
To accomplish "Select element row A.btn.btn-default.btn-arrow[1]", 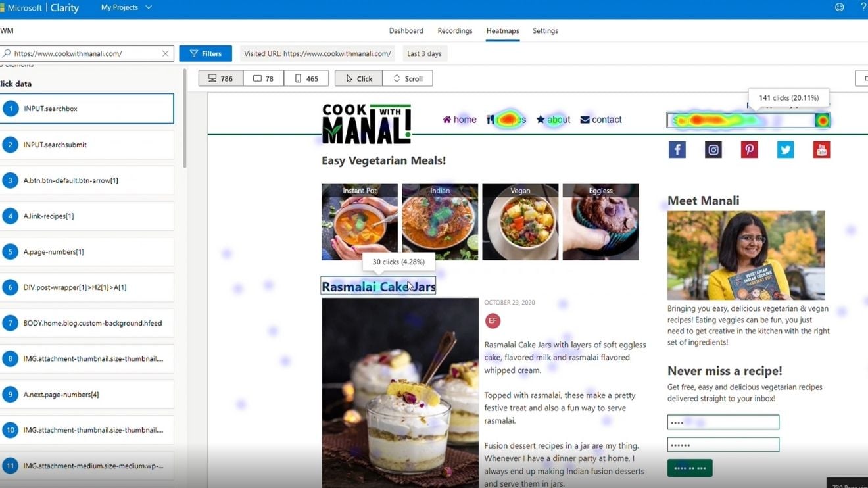I will click(87, 180).
